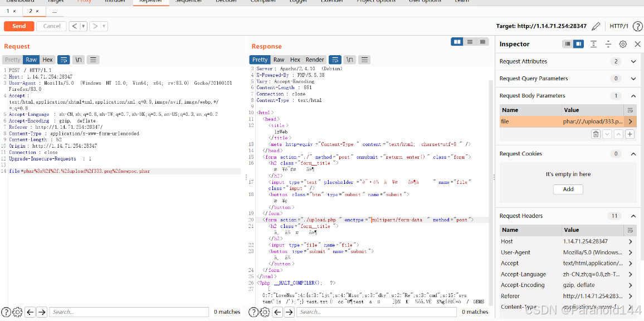Go to next match in Response search
Screen dimensions: 644x321
click(289, 312)
